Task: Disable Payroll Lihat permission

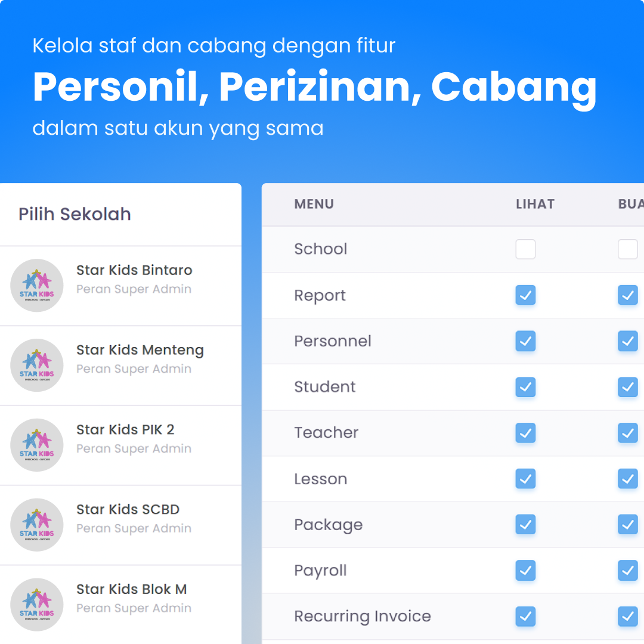Action: tap(525, 571)
